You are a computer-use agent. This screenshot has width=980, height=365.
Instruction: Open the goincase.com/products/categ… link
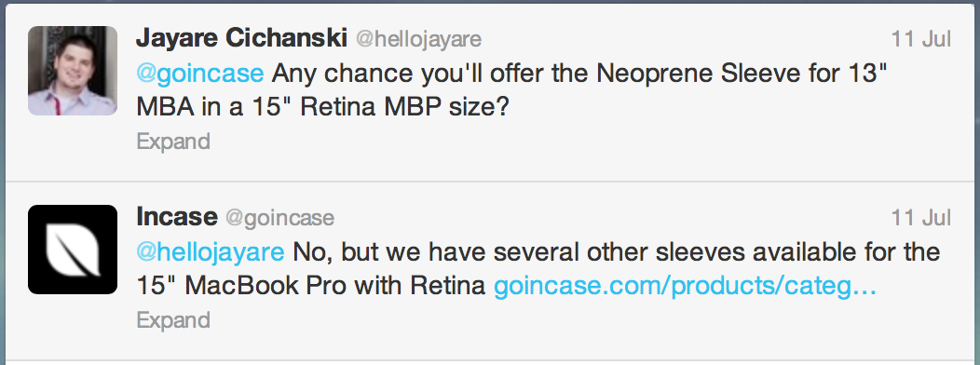tap(685, 287)
